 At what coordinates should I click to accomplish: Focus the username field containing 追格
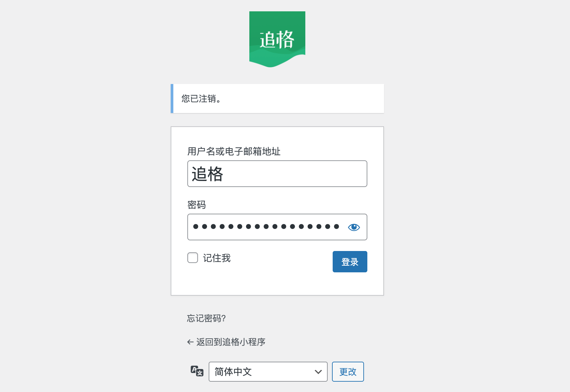coord(277,174)
